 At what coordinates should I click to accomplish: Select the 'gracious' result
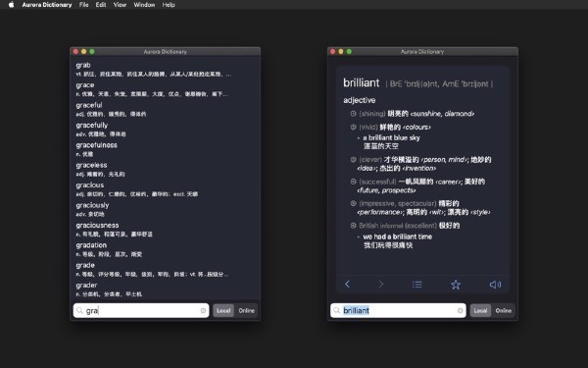[x=165, y=189]
